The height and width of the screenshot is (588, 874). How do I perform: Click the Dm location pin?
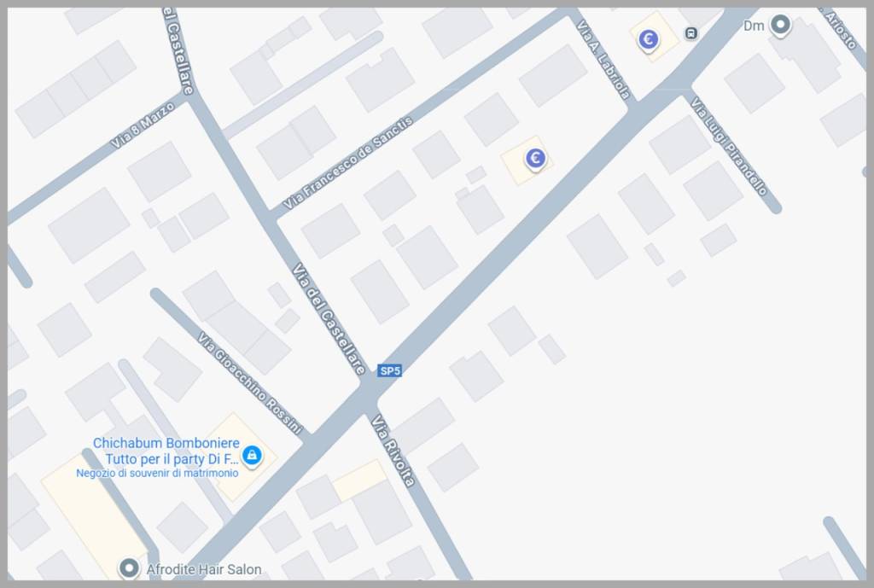point(780,25)
